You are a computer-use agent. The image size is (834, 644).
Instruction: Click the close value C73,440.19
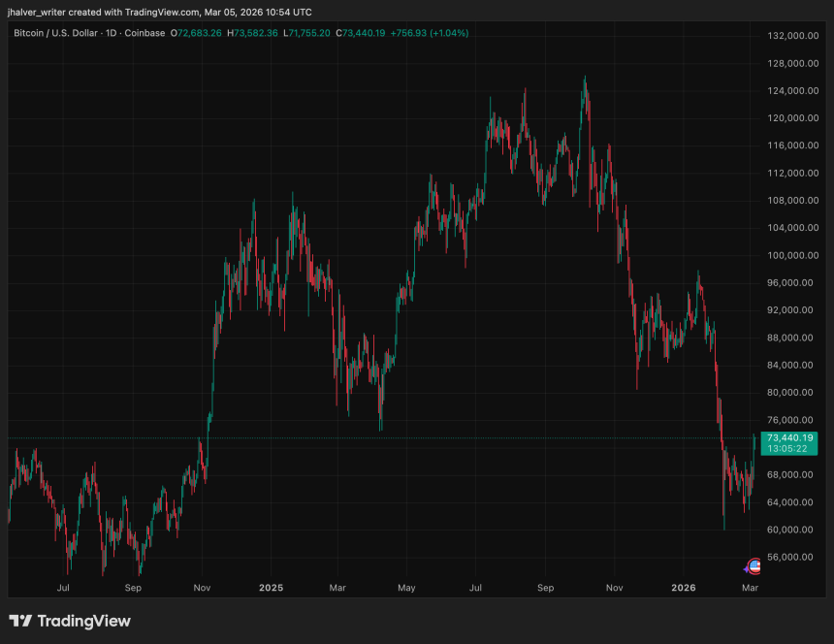pyautogui.click(x=359, y=32)
